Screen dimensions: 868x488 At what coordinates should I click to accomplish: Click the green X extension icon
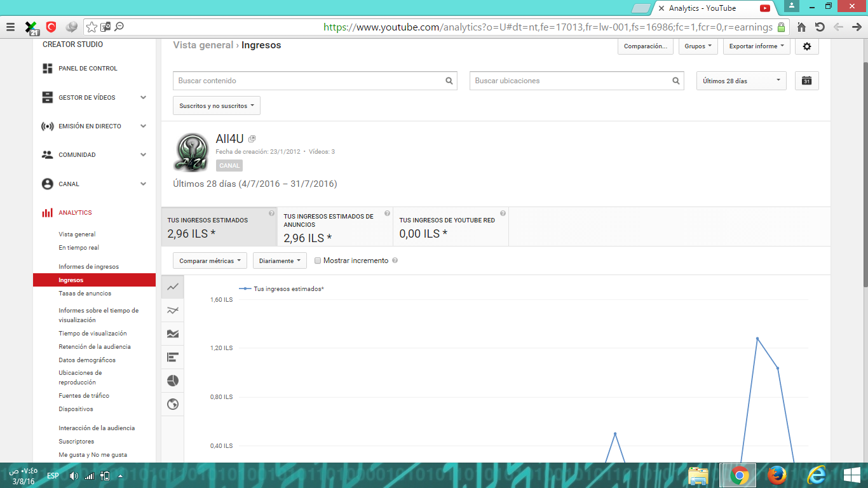pyautogui.click(x=31, y=27)
